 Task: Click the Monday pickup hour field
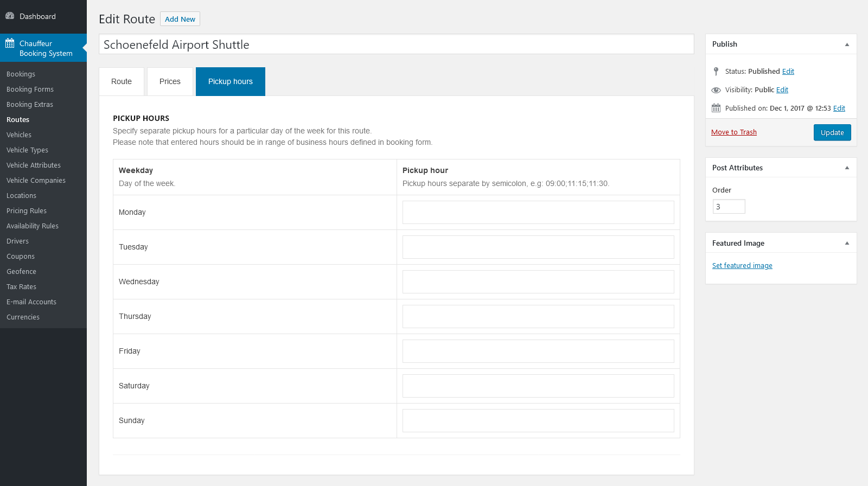[538, 212]
